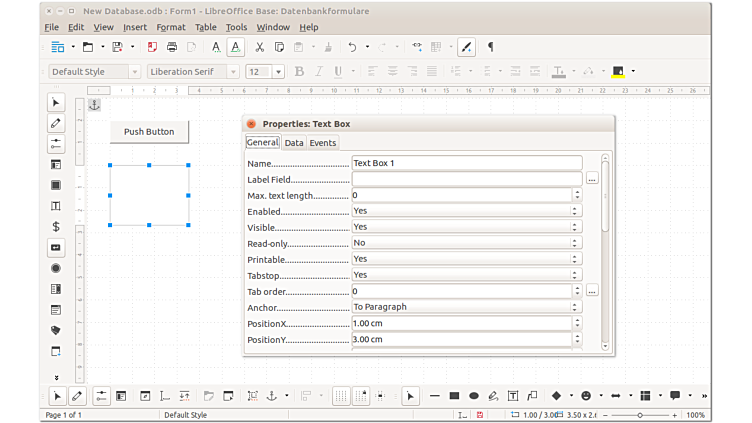Click the yellow background color swatch
The width and height of the screenshot is (752, 423).
pyautogui.click(x=618, y=72)
